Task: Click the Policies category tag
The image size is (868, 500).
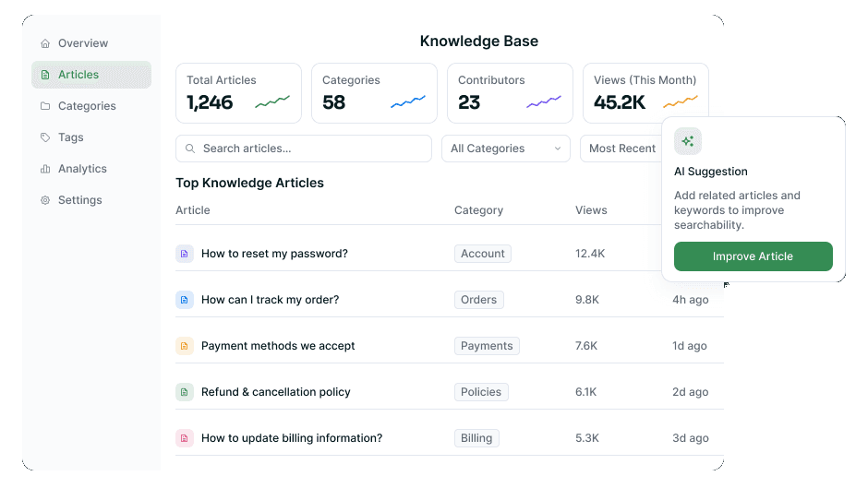Action: tap(481, 391)
